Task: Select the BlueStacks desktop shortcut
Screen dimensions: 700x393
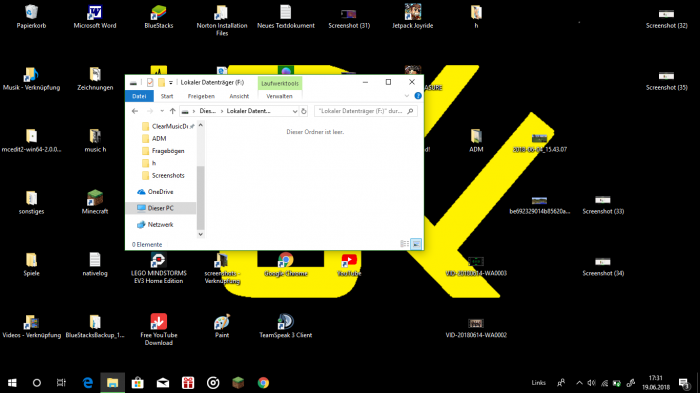Action: [158, 17]
